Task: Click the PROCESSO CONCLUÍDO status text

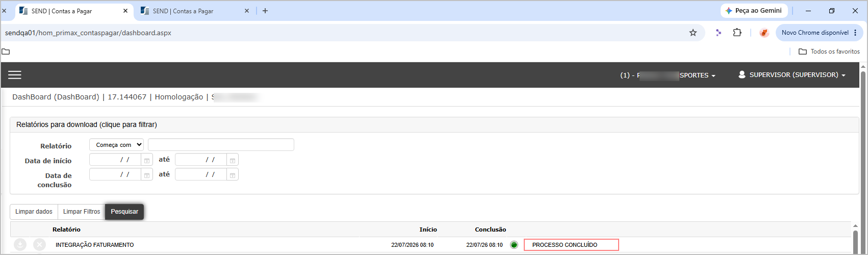Action: (565, 245)
